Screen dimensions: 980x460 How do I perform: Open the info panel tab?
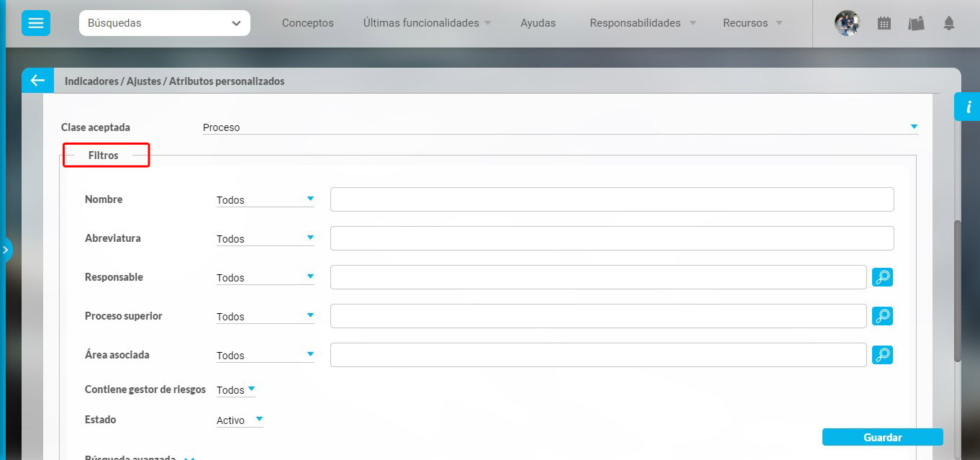pos(968,107)
